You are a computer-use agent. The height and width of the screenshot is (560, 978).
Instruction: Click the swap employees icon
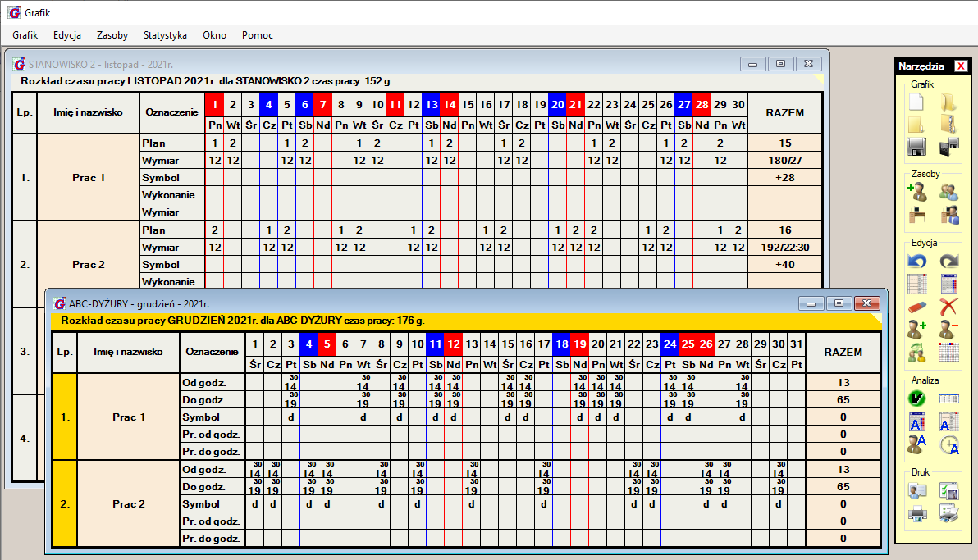pos(916,353)
